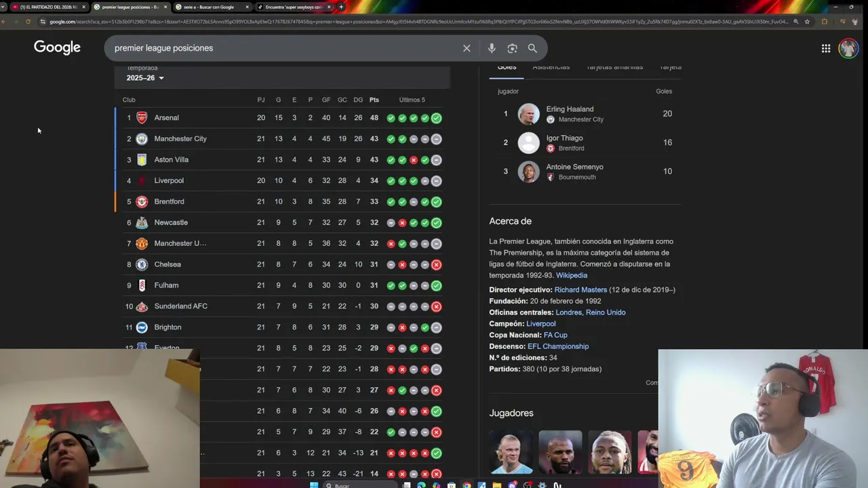Click Haaland's 20 goals value
This screenshot has height=488, width=868.
(x=667, y=114)
